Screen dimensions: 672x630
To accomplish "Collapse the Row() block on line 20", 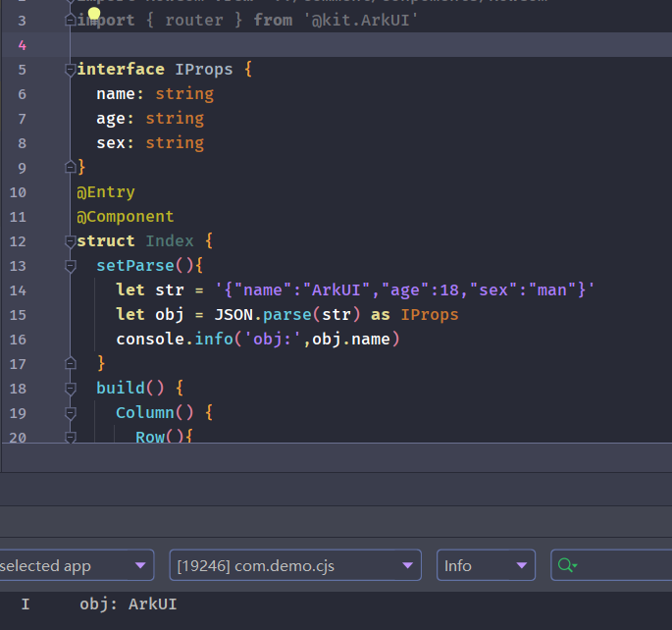I will tap(70, 437).
